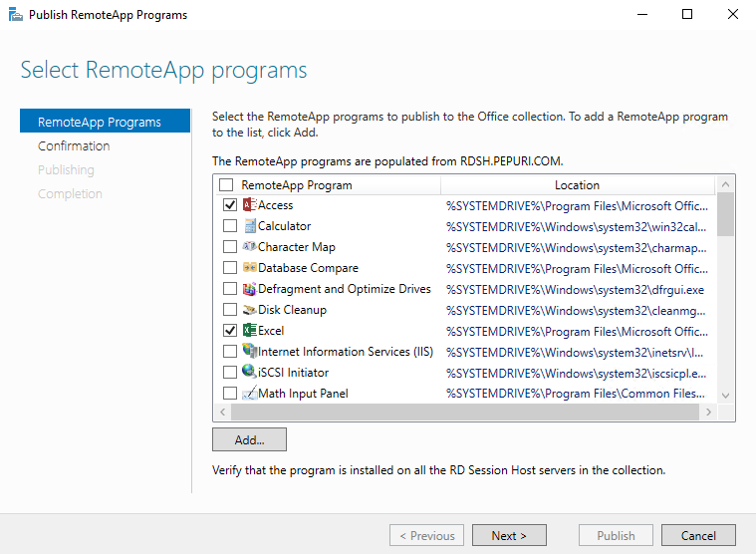Click the Math Input Panel icon
Screen dimensions: 756x554
coord(249,393)
